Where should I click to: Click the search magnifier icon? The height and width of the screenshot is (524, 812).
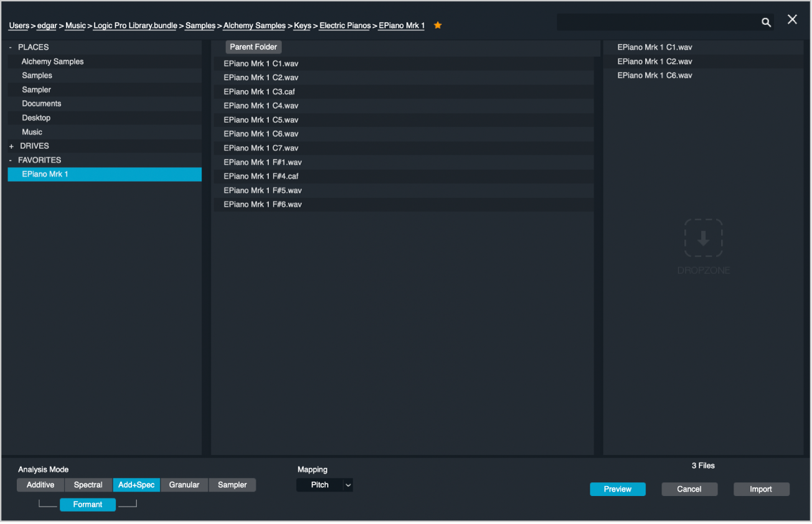(766, 22)
